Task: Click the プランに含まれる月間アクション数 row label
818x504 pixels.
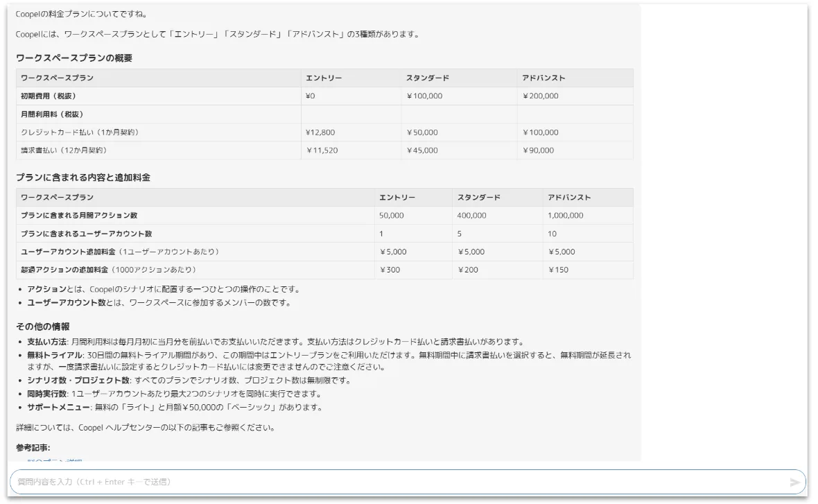Action: click(x=79, y=216)
